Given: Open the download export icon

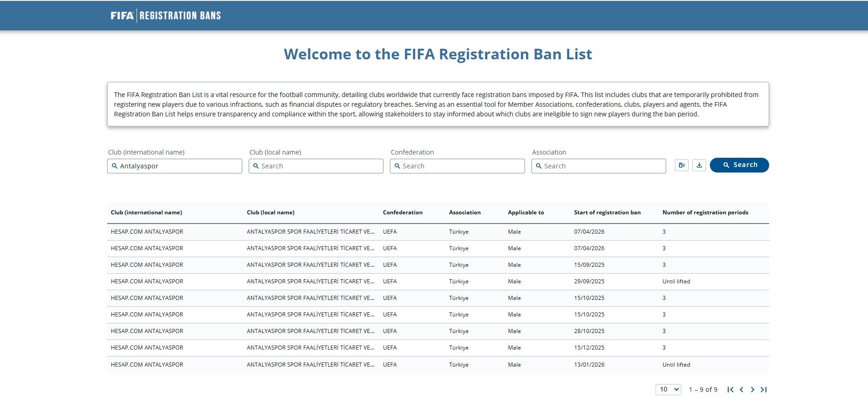Looking at the screenshot, I should click(699, 165).
